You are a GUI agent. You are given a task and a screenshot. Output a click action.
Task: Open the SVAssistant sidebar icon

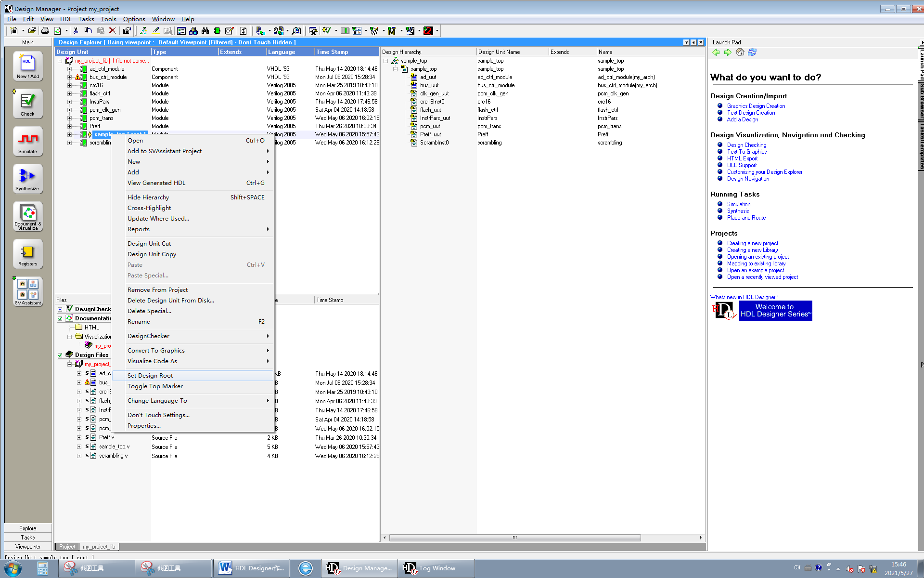tap(27, 291)
